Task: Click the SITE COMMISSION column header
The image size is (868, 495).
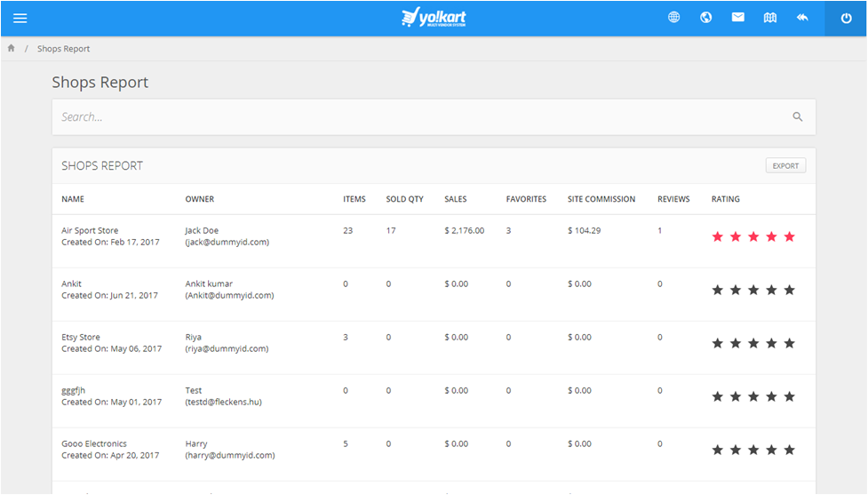Action: pyautogui.click(x=601, y=199)
